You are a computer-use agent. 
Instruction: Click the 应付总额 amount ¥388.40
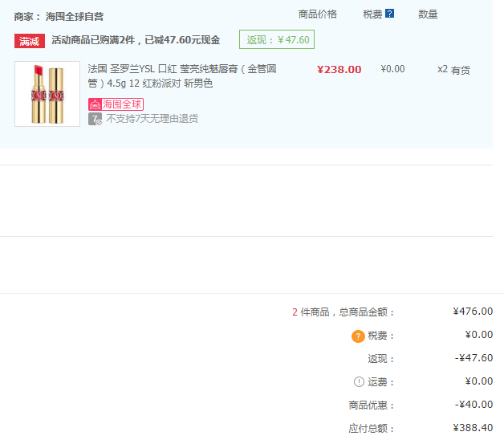[x=473, y=428]
